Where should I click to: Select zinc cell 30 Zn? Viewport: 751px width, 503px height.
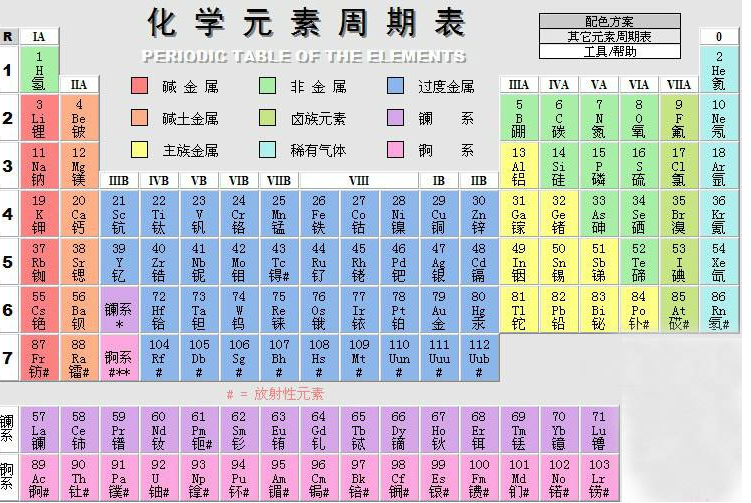pyautogui.click(x=478, y=214)
